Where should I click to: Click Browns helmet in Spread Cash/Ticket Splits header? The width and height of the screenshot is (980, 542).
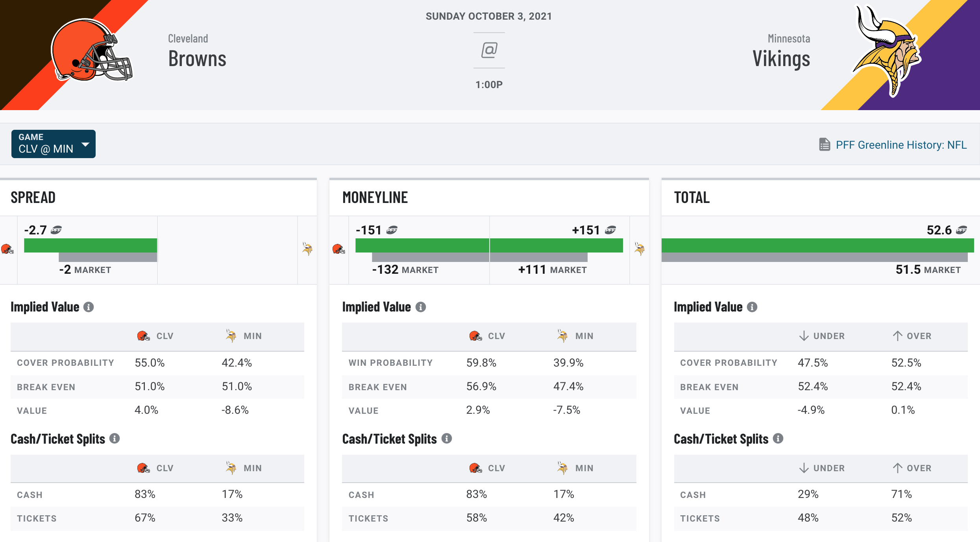coord(143,468)
